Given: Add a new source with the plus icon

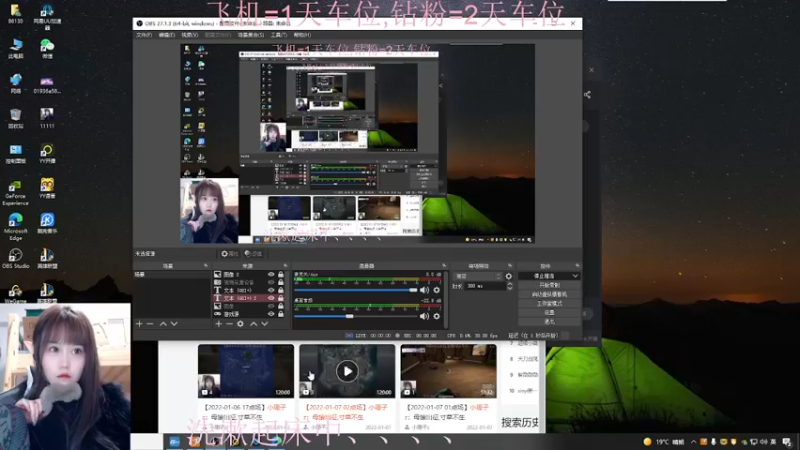Looking at the screenshot, I should tap(218, 324).
